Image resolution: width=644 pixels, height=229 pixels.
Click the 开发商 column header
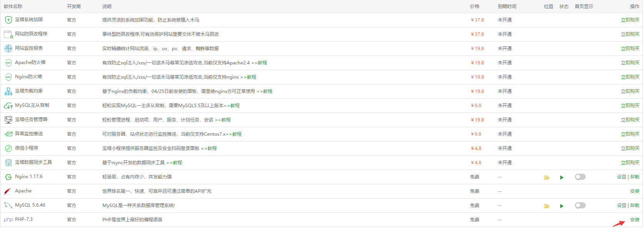(74, 7)
